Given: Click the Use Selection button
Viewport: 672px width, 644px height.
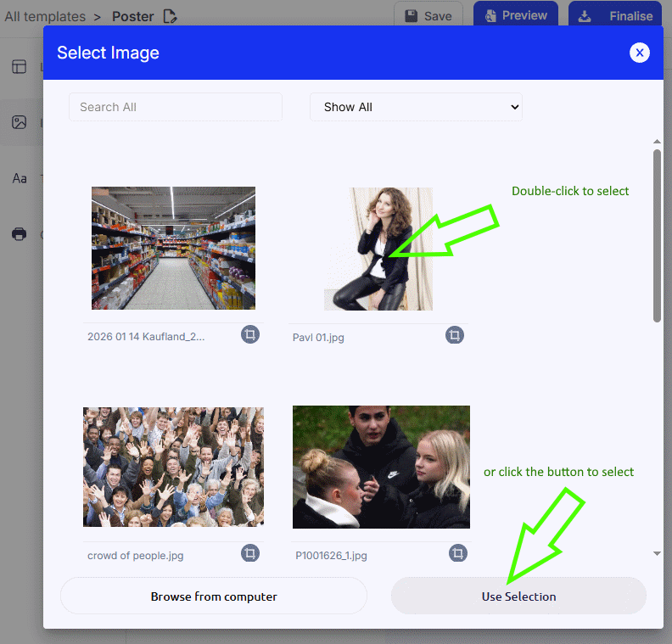Looking at the screenshot, I should point(518,596).
